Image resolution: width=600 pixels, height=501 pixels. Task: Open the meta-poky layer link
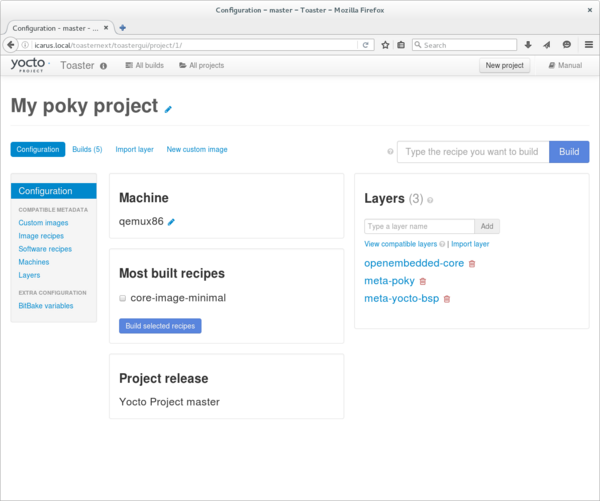pyautogui.click(x=389, y=281)
